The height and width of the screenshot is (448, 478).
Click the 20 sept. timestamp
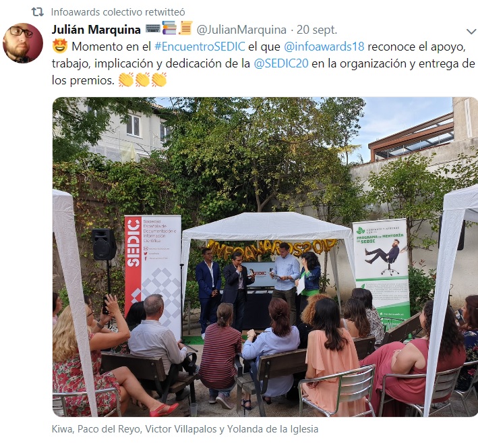(x=317, y=30)
